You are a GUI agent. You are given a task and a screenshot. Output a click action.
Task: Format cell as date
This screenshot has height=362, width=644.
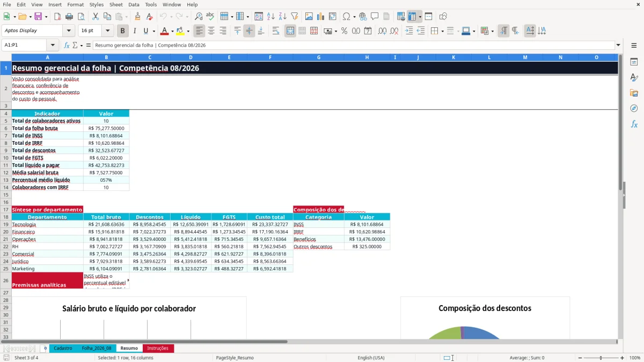coord(368,31)
